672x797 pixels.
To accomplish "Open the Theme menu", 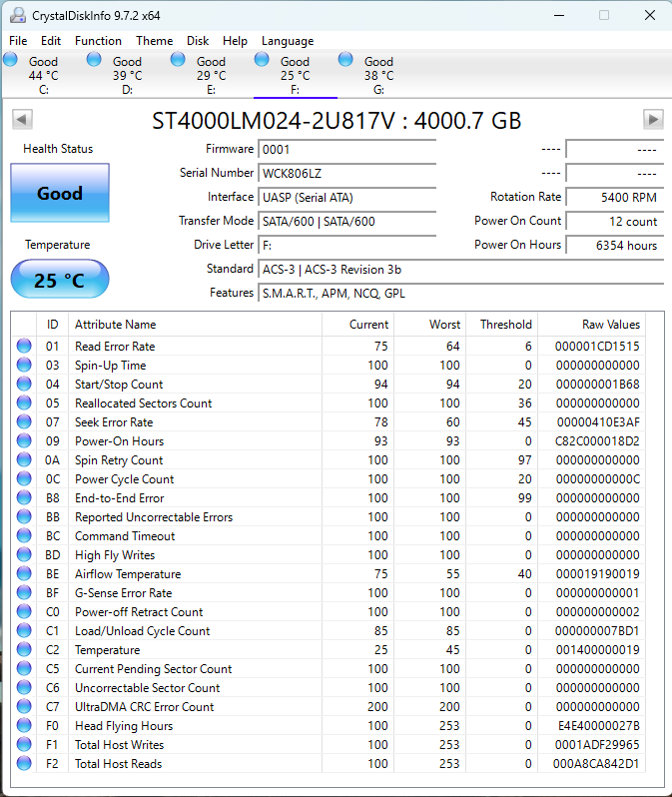I will tap(154, 41).
